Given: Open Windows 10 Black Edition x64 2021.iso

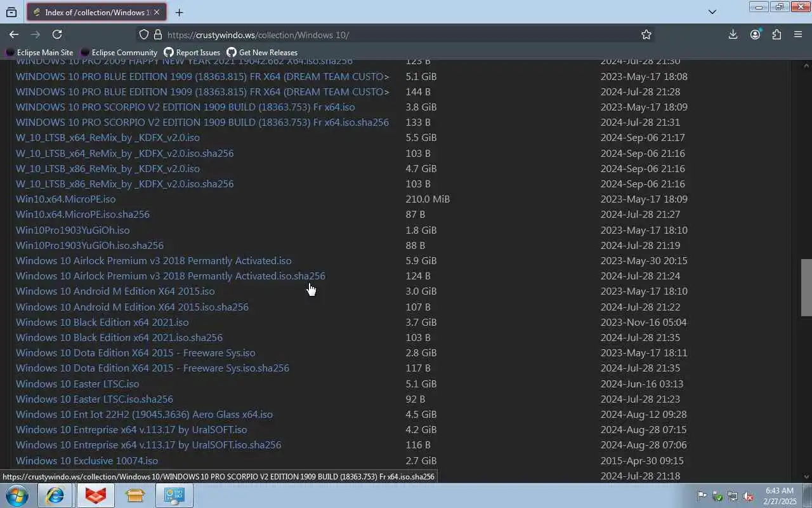Looking at the screenshot, I should (x=102, y=322).
